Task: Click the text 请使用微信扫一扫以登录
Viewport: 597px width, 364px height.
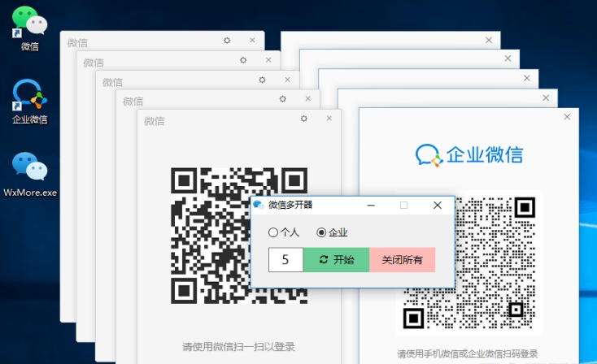Action: (x=239, y=347)
